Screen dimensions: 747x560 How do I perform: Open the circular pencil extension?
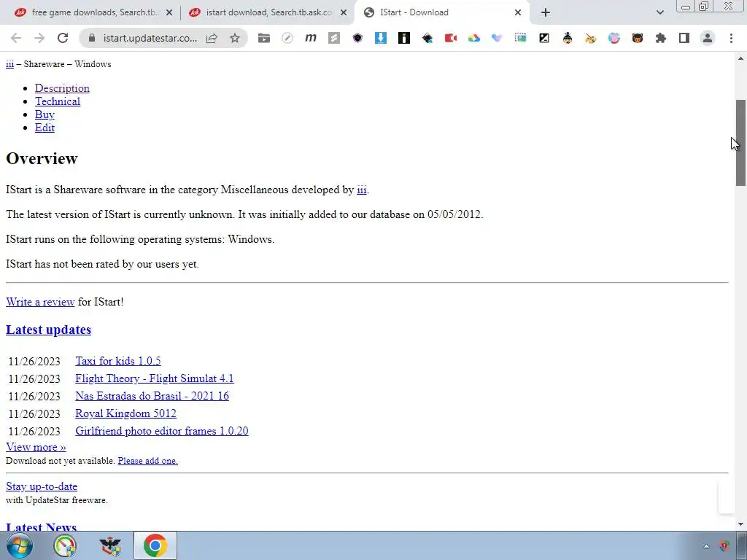point(287,38)
